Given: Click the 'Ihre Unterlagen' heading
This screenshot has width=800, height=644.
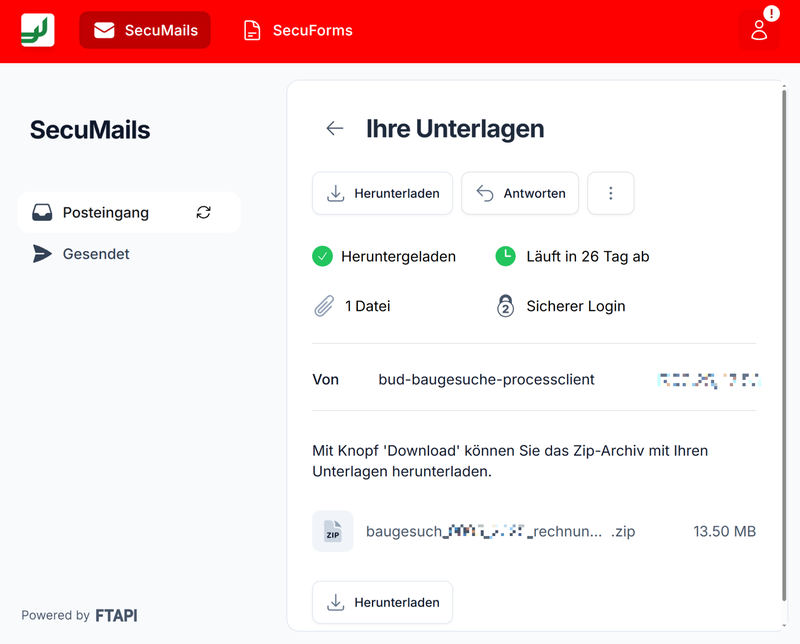Looking at the screenshot, I should 455,129.
